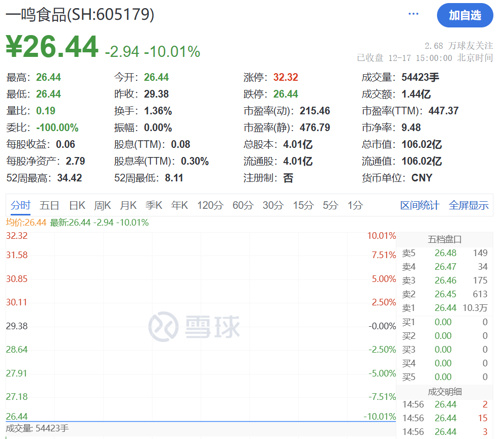500x439 pixels.
Task: Click the 全屏显示 link
Action: tap(469, 205)
